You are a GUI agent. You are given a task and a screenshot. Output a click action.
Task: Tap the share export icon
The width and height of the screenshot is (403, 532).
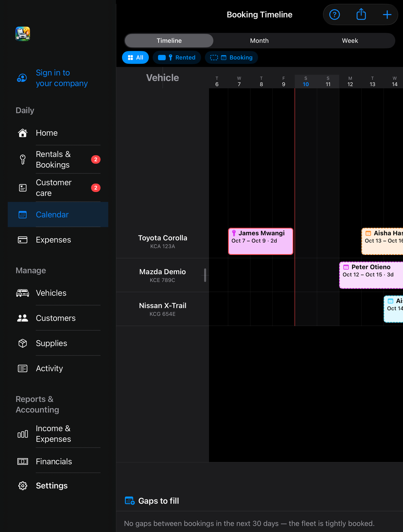tap(361, 14)
